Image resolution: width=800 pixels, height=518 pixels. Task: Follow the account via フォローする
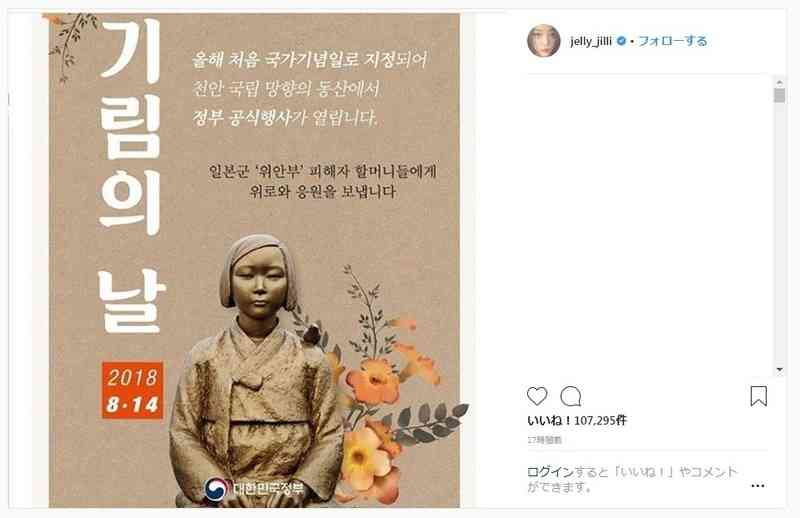coord(673,41)
